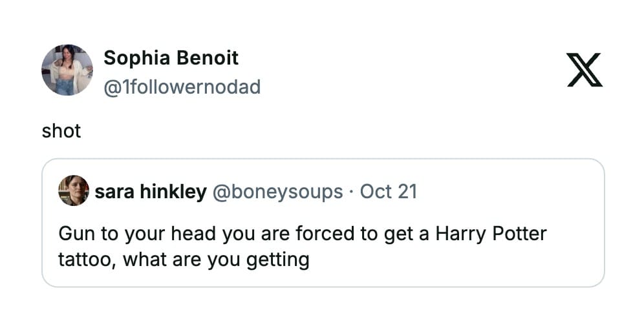Click the Oct 21 date stamp

[x=388, y=192]
